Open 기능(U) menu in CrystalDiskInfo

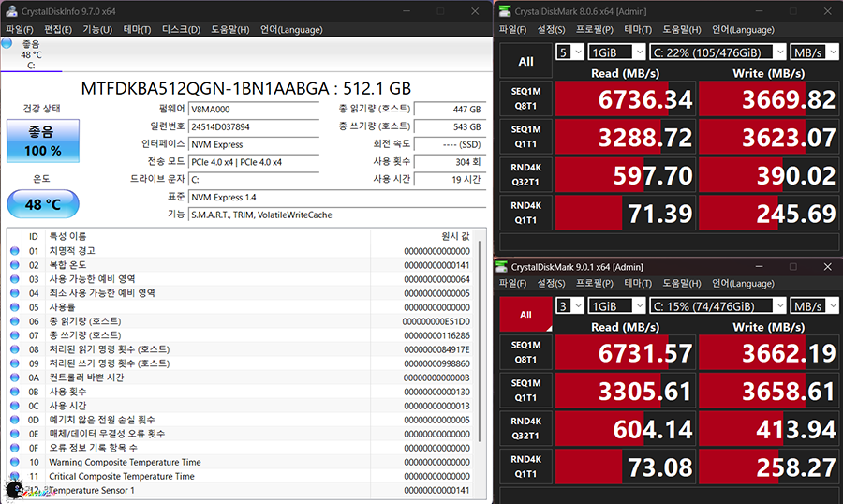97,30
